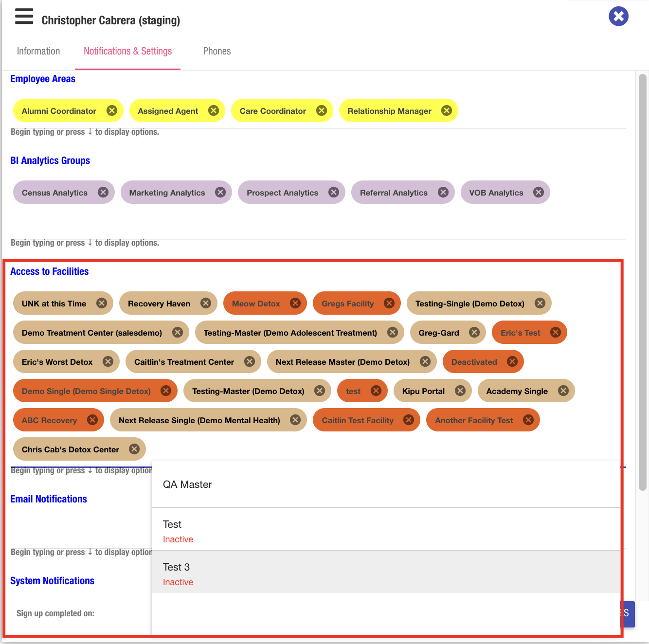Remove Meow Detox facility access
Viewport: 649px width, 644px height.
pyautogui.click(x=295, y=303)
